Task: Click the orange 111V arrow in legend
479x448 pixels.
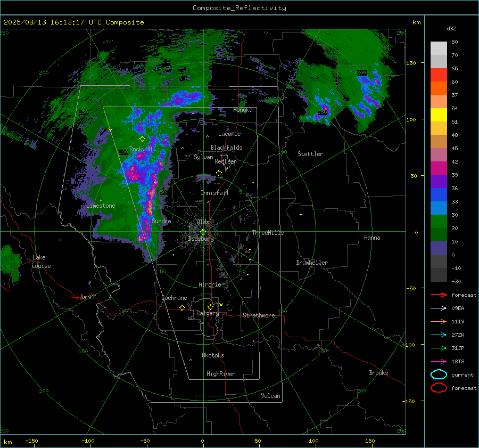Action: pos(439,321)
